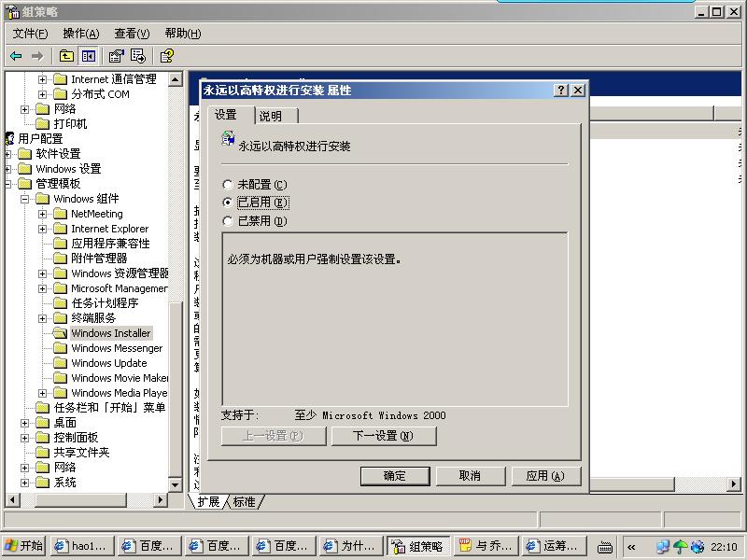This screenshot has height=560, width=747.
Task: Click the help toolbar icon
Action: 166,56
